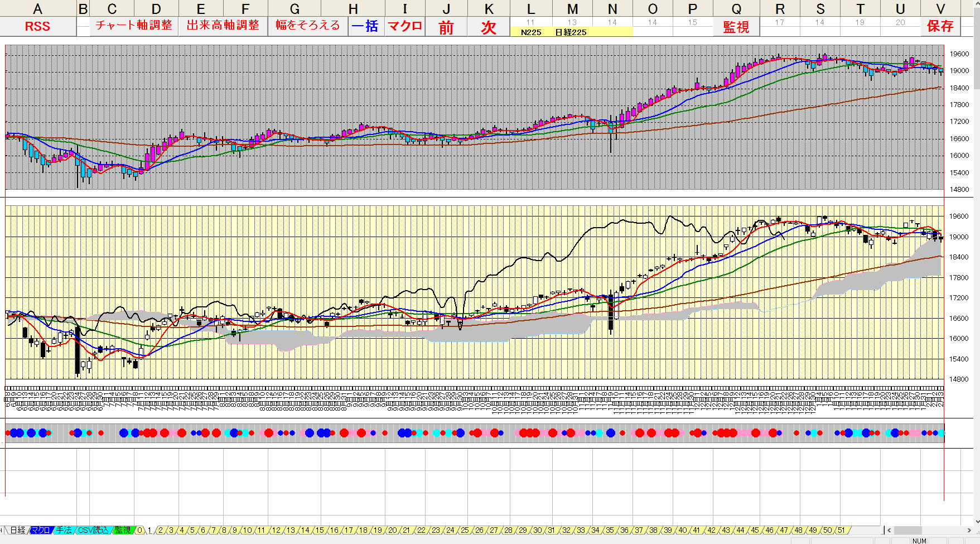The width and height of the screenshot is (980, 544).
Task: Save using the 保存 button
Action: 940,26
